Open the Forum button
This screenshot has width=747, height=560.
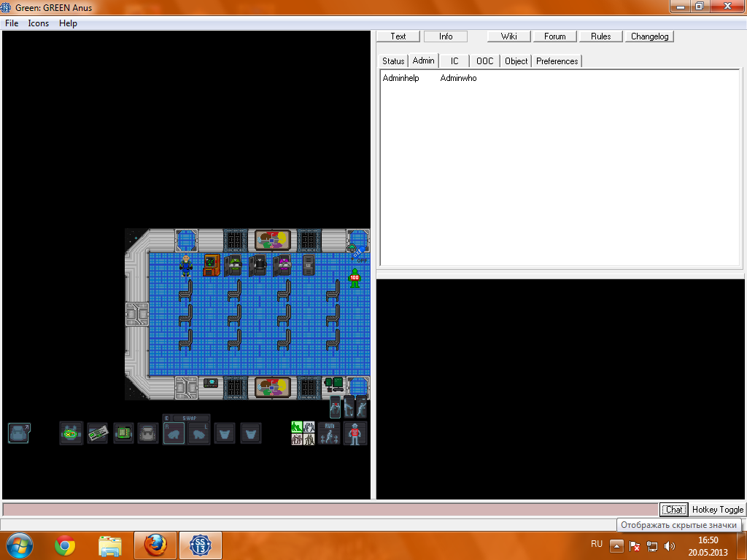(x=555, y=36)
